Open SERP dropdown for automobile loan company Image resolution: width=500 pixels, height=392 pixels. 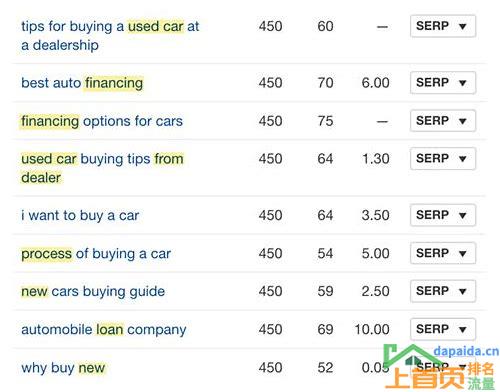[x=443, y=329]
